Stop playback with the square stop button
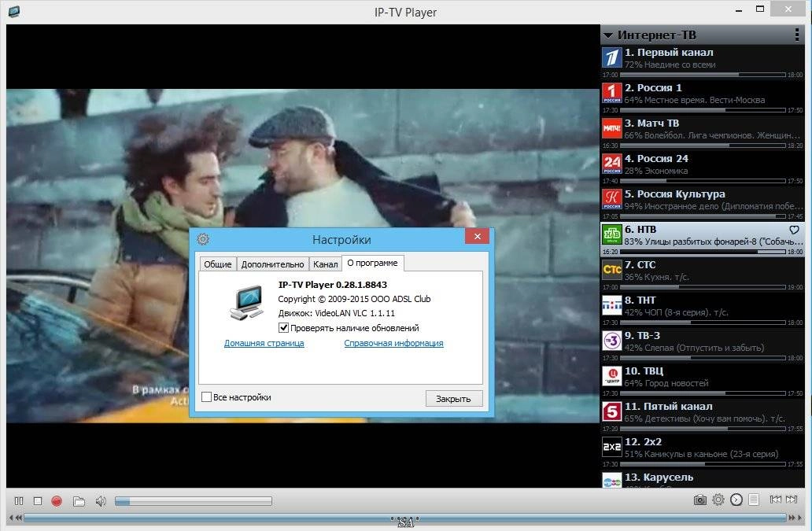Image resolution: width=812 pixels, height=531 pixels. point(37,501)
